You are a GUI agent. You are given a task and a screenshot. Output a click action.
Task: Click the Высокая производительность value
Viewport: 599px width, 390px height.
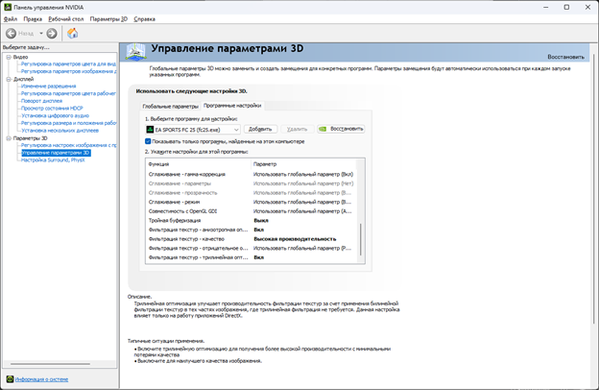point(295,239)
